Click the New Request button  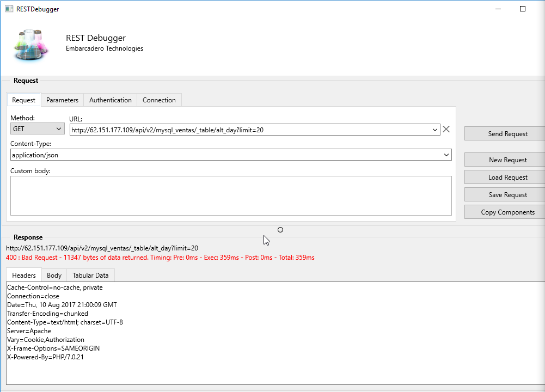coord(507,160)
